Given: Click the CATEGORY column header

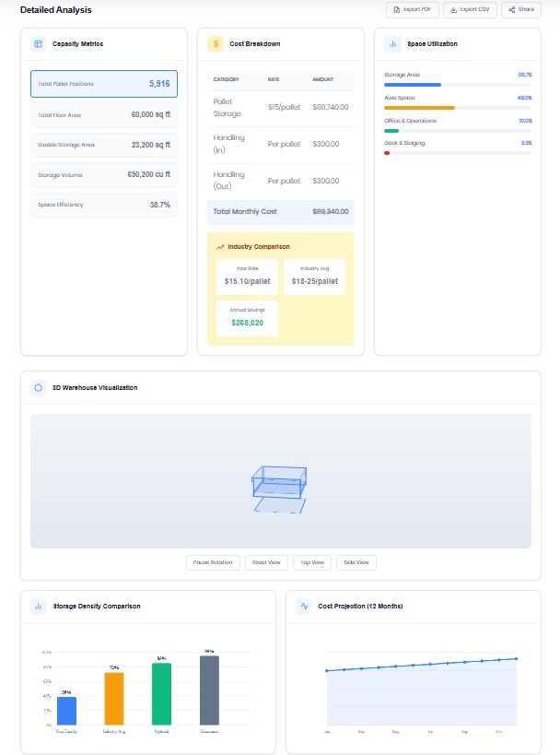Looking at the screenshot, I should point(226,79).
